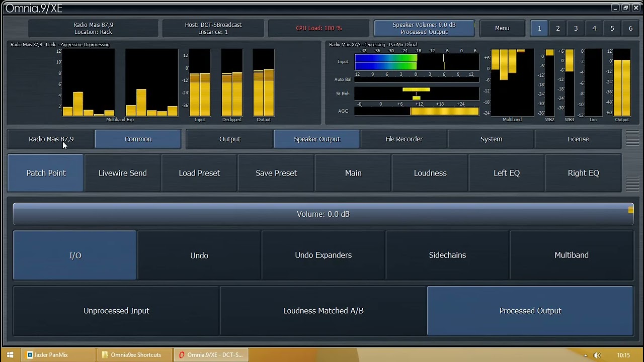The height and width of the screenshot is (362, 644).
Task: Open the Output tab
Action: click(x=230, y=139)
